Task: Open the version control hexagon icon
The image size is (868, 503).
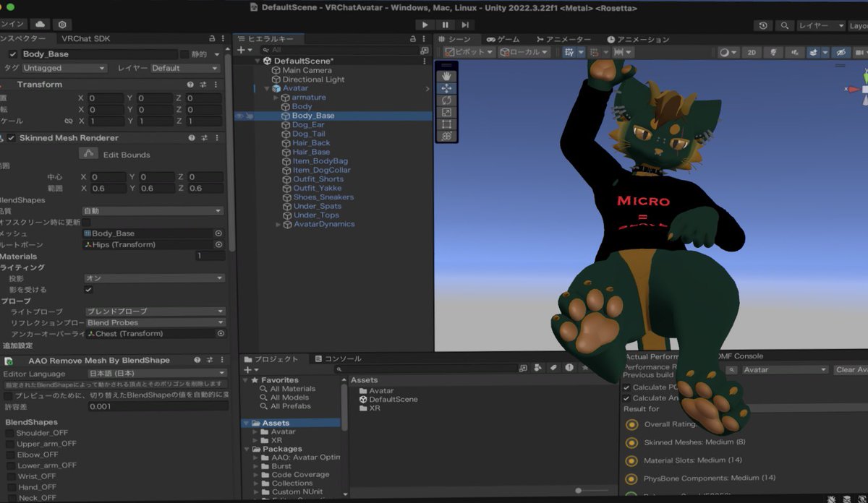Action: click(62, 25)
